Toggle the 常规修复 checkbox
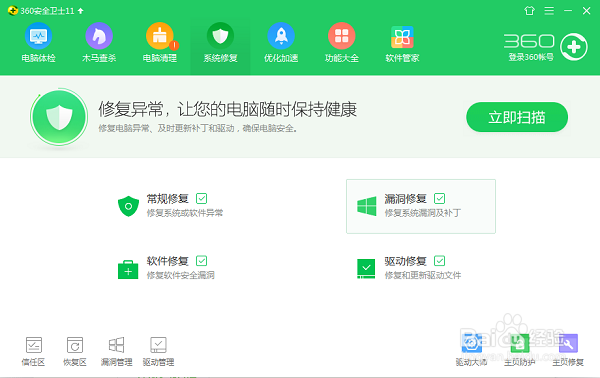 point(201,198)
